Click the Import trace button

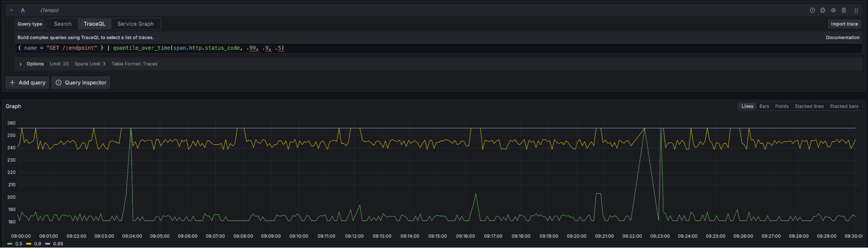[844, 24]
